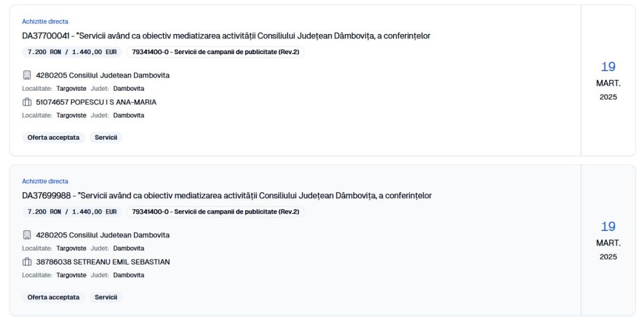The width and height of the screenshot is (644, 318).
Task: Click the briefcase icon next to SETREANU EMIL SEBASTIAN
Action: pos(27,262)
